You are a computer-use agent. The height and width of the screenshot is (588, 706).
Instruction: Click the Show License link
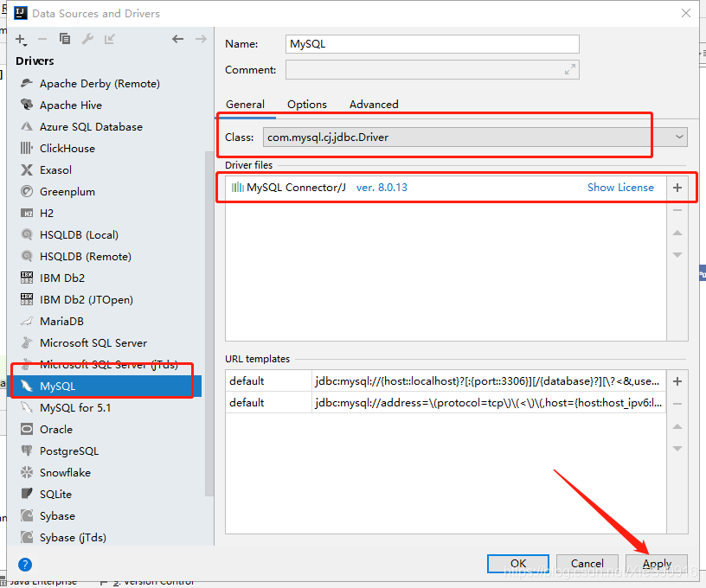[x=620, y=188]
